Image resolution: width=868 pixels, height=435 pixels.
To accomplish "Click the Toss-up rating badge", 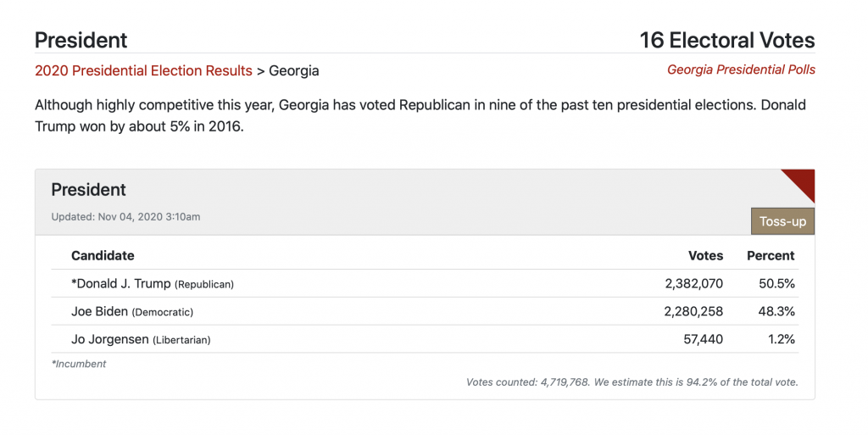I will point(782,221).
